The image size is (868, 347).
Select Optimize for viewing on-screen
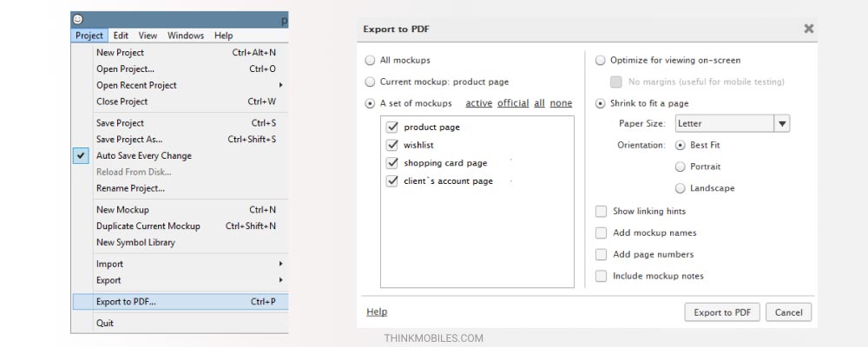[600, 61]
